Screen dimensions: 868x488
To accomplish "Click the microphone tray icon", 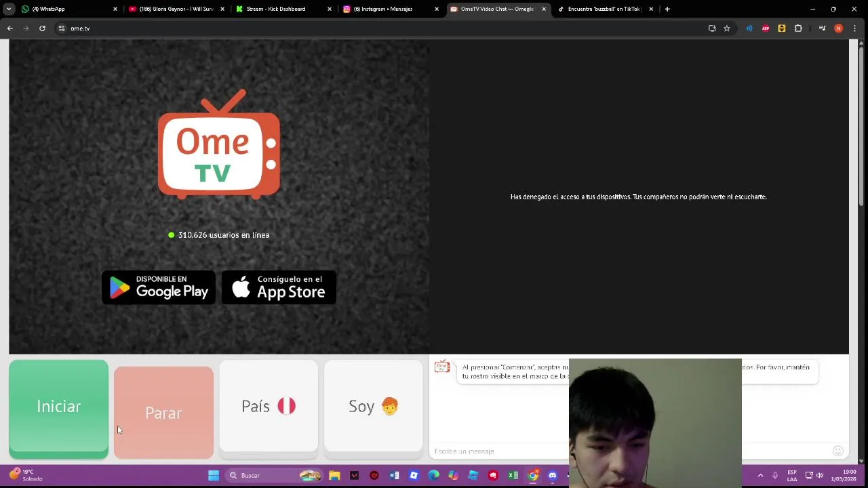I will 775,476.
